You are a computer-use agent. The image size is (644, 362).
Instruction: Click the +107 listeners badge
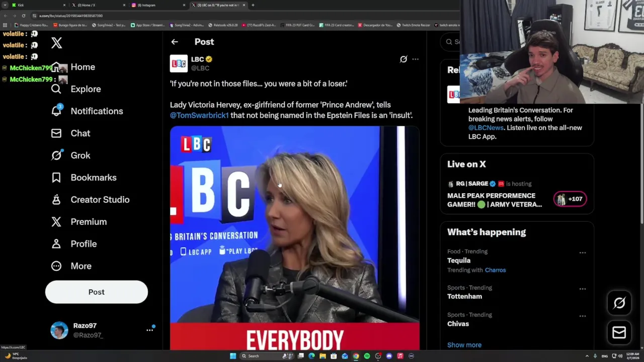[x=570, y=199]
